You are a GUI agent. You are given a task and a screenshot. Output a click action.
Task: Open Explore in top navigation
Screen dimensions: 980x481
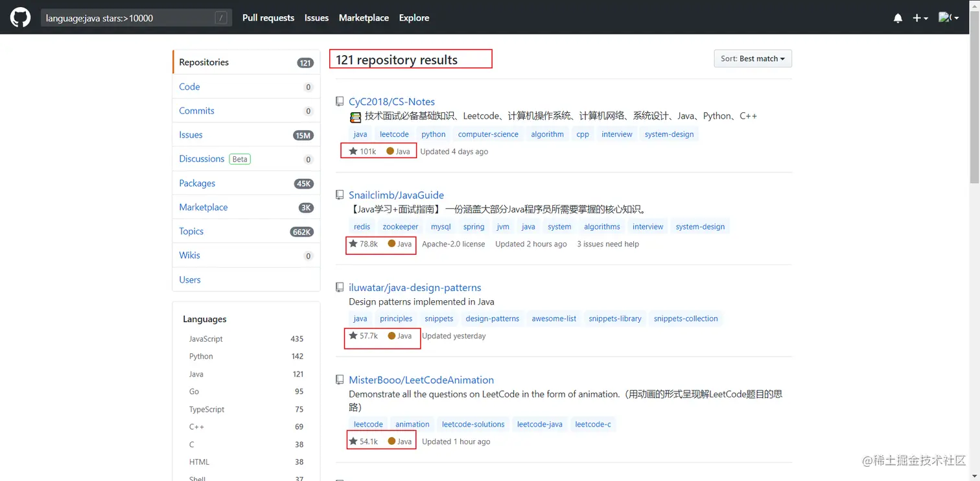[x=414, y=18]
